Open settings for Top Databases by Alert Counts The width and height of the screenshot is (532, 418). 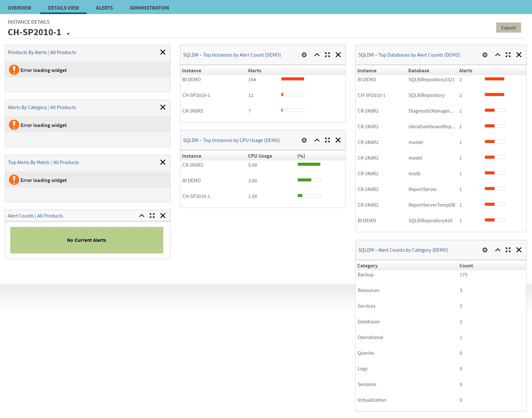pyautogui.click(x=485, y=55)
